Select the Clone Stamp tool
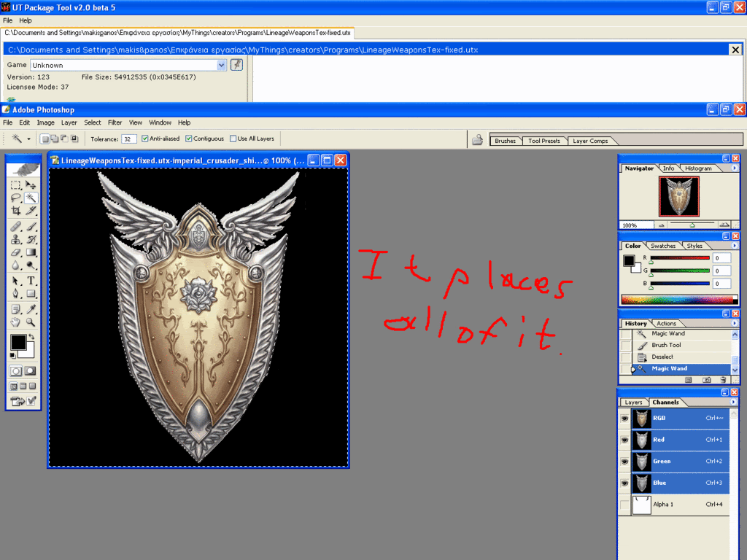This screenshot has width=747, height=560. pos(15,239)
